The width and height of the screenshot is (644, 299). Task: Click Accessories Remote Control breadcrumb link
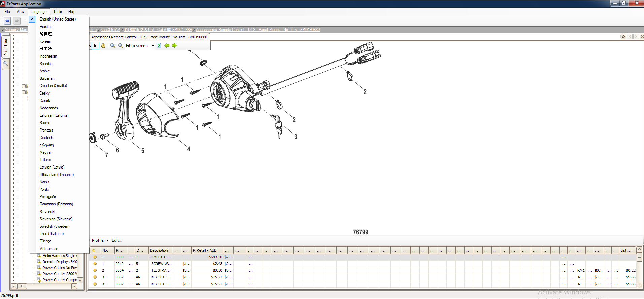[258, 30]
